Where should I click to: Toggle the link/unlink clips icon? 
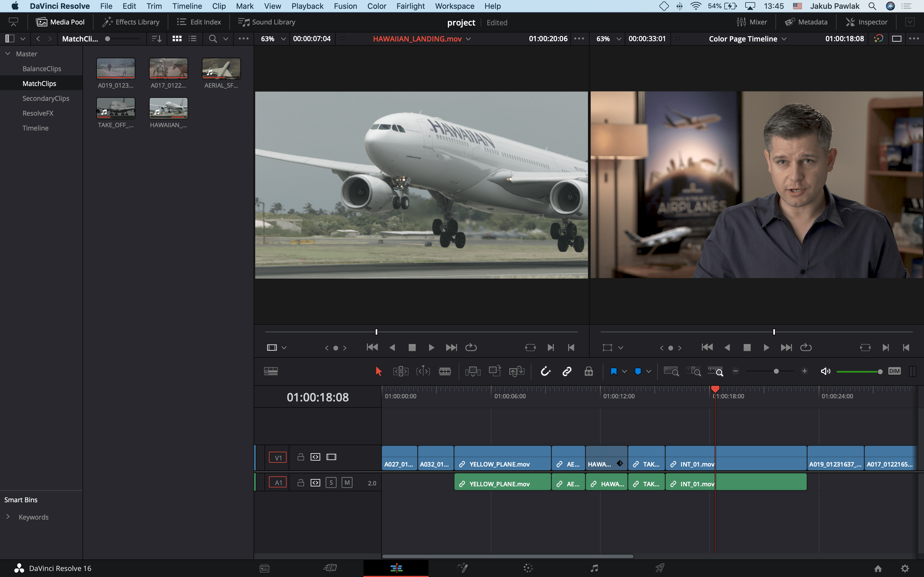pyautogui.click(x=567, y=371)
